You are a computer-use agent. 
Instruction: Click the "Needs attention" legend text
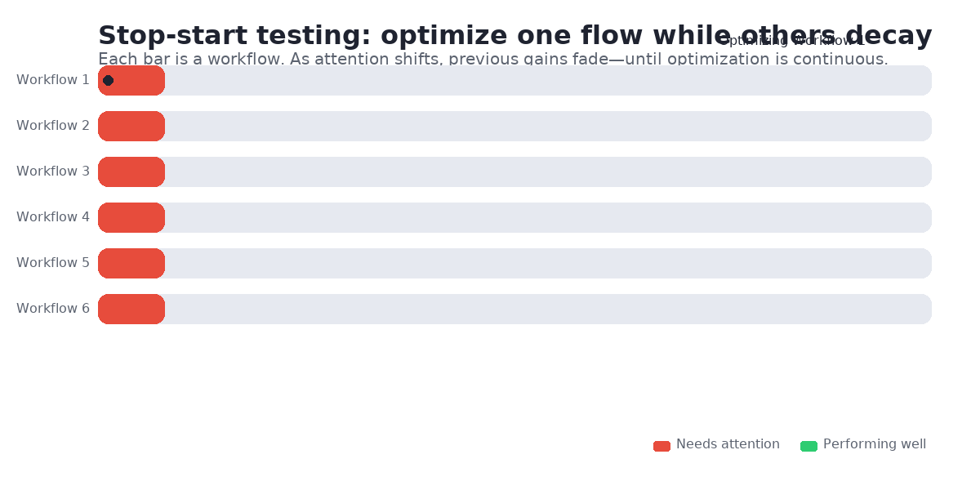pyautogui.click(x=728, y=444)
